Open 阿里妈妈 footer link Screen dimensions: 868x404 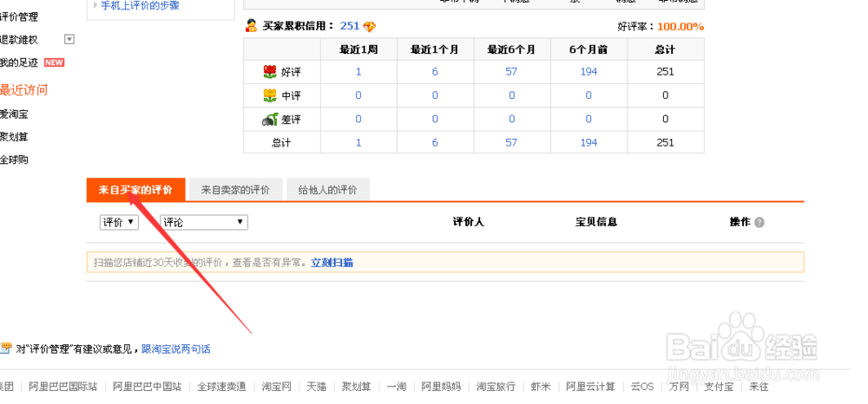click(x=441, y=387)
